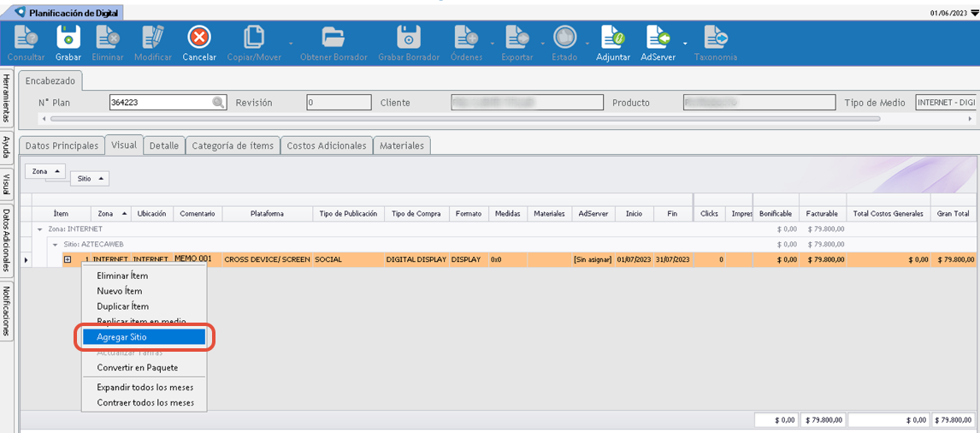Open Categoría de ítems tab
This screenshot has height=433, width=980.
point(233,145)
